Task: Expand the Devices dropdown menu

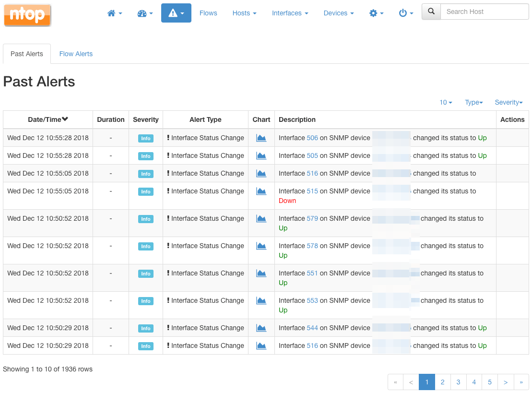Action: (339, 13)
